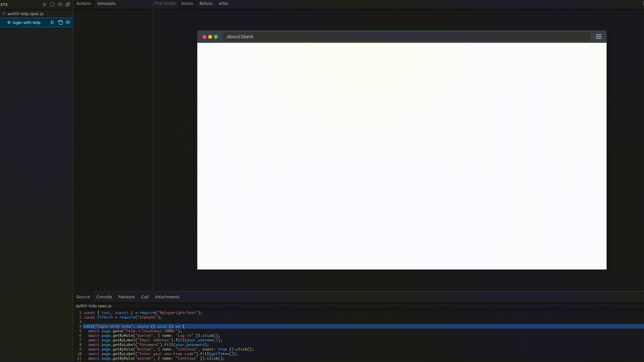Open source file icon beside the login test
Image resolution: width=644 pixels, height=362 pixels.
click(x=60, y=22)
